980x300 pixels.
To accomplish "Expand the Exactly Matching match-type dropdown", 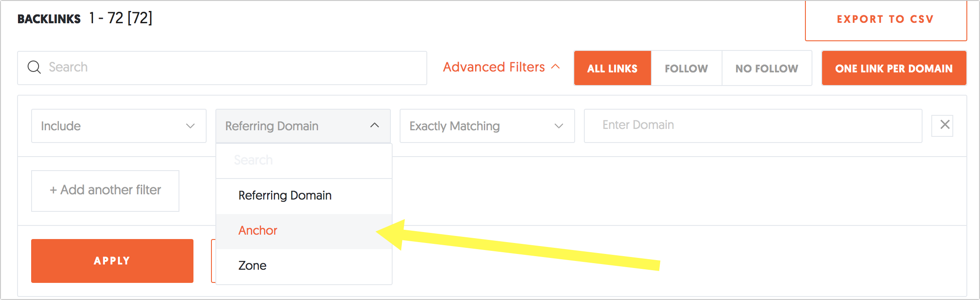I will [487, 126].
